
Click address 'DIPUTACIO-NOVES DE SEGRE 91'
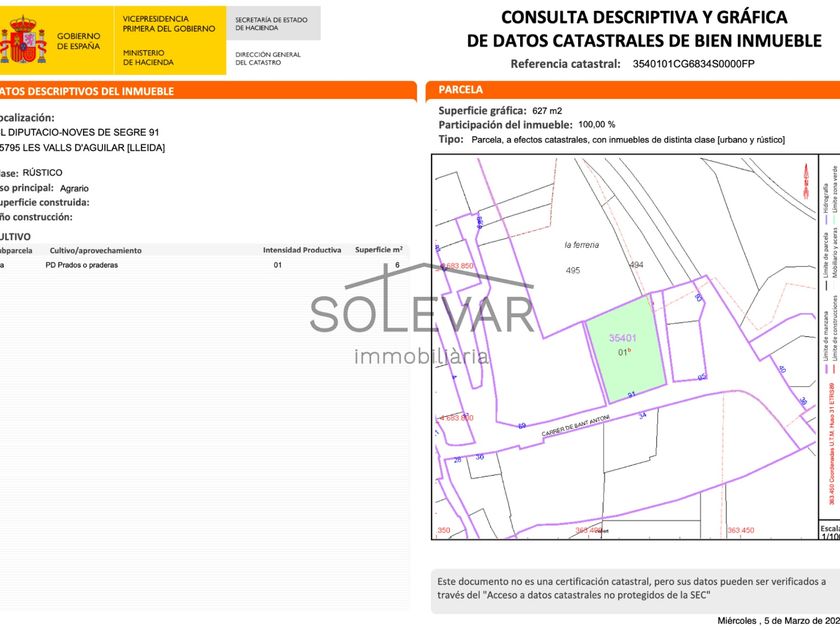pyautogui.click(x=85, y=132)
